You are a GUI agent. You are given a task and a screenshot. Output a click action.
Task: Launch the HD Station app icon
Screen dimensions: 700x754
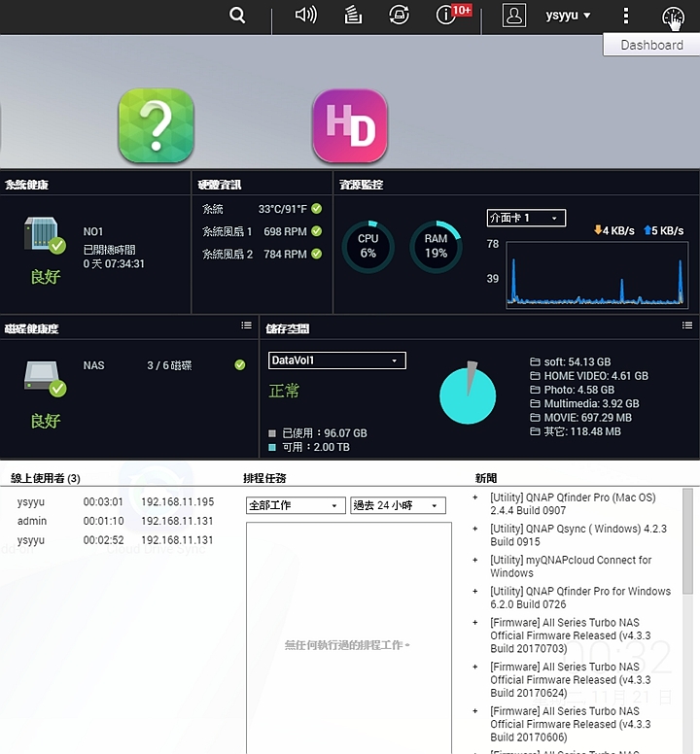coord(350,125)
